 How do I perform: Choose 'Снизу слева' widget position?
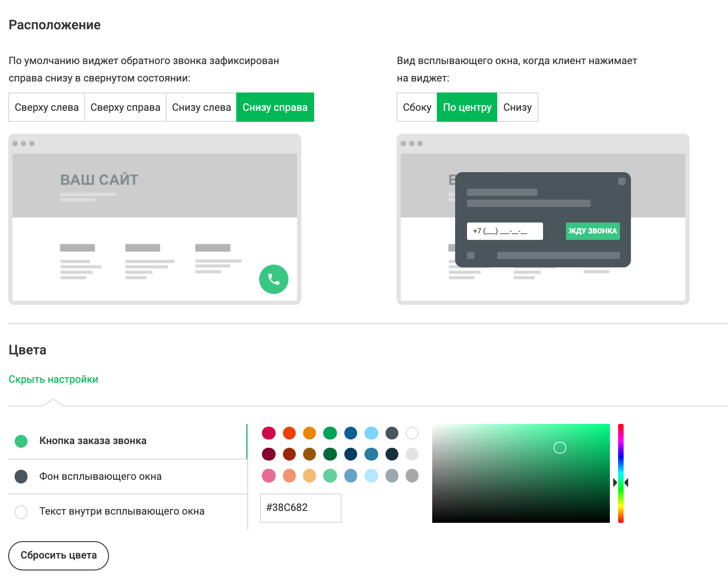point(201,107)
